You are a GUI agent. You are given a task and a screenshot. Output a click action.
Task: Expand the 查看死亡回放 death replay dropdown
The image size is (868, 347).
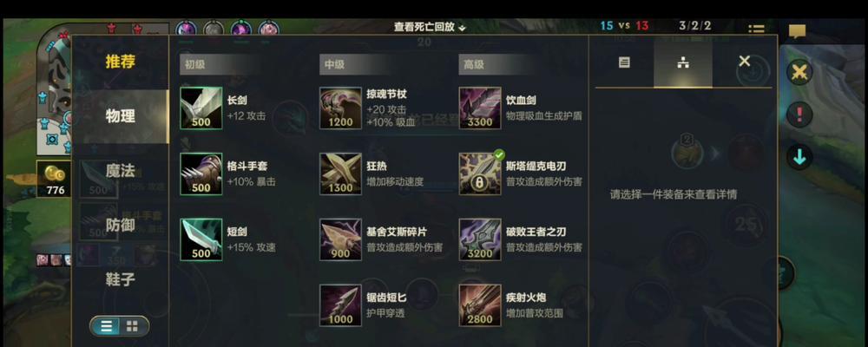click(431, 27)
